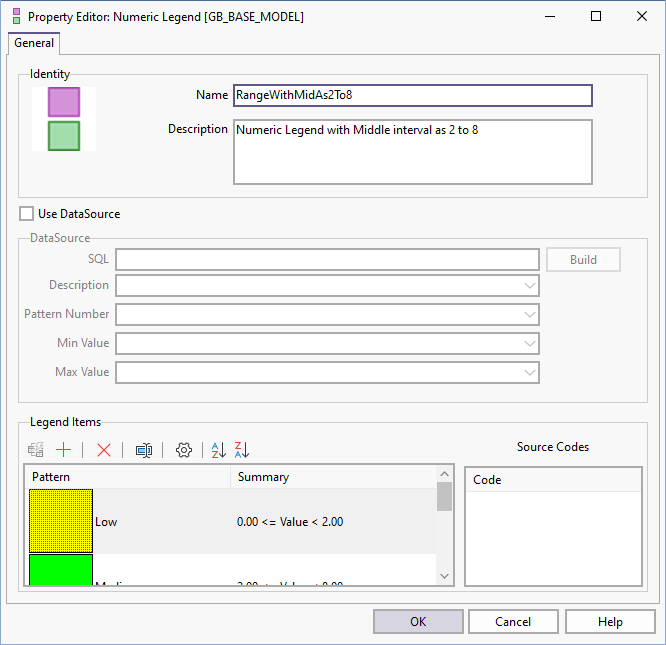666x645 pixels.
Task: Expand the Max Value dropdown
Action: point(529,372)
